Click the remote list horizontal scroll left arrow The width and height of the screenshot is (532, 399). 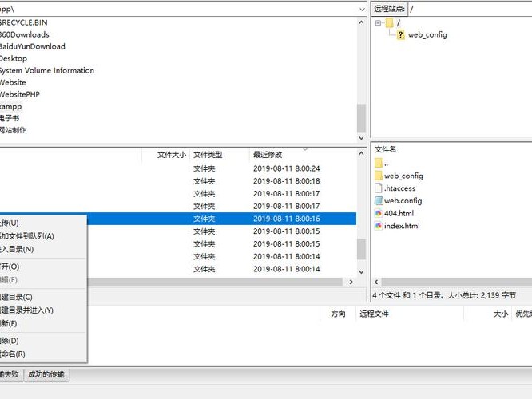[x=376, y=282]
